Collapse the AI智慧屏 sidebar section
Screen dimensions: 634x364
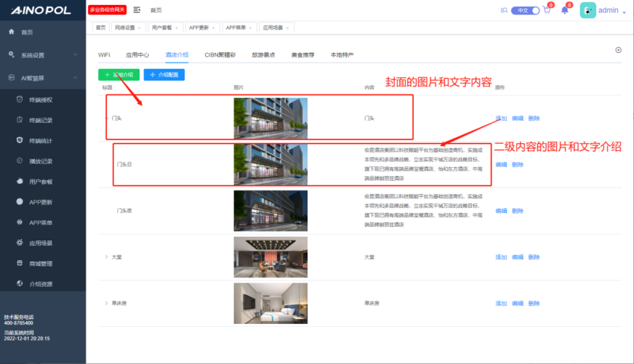pos(76,77)
